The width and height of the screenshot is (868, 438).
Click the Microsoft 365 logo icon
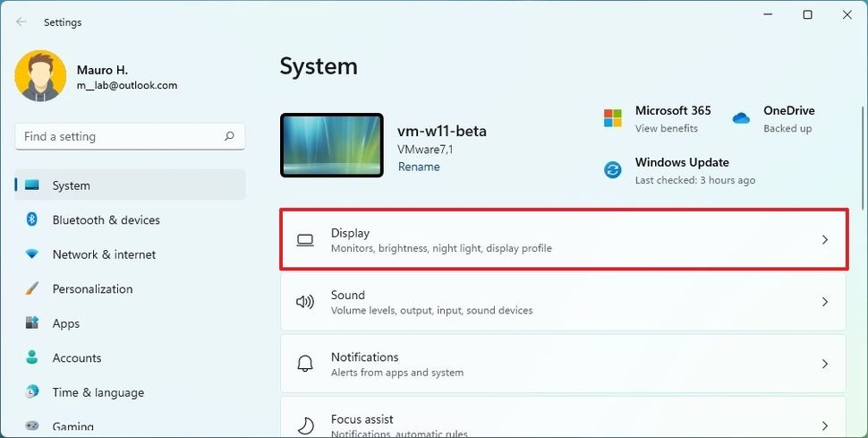(613, 118)
